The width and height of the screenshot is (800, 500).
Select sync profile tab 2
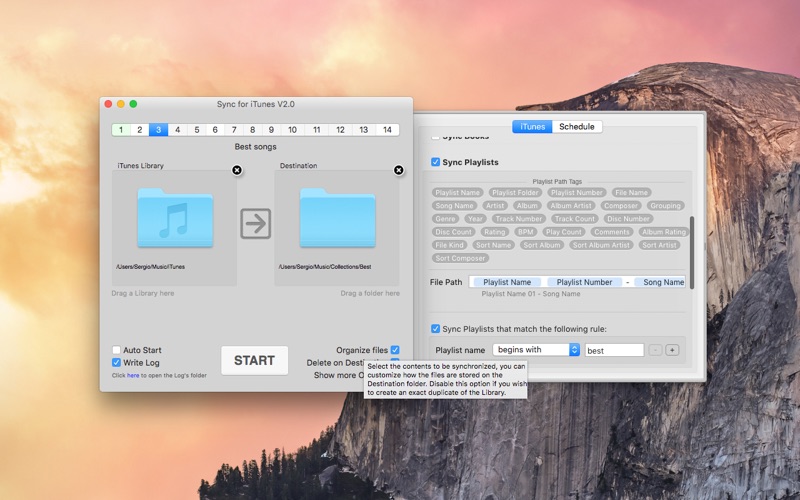[139, 130]
